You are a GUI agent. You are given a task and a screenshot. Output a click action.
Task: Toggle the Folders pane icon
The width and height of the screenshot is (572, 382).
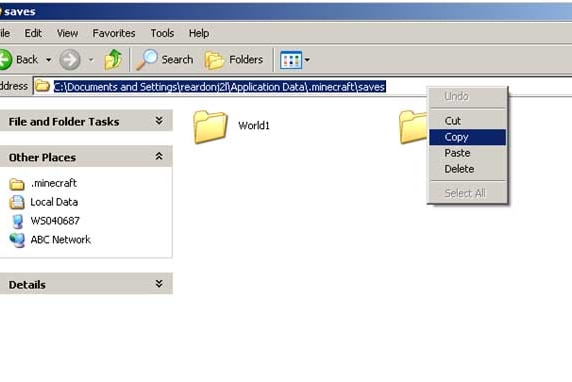pyautogui.click(x=214, y=60)
